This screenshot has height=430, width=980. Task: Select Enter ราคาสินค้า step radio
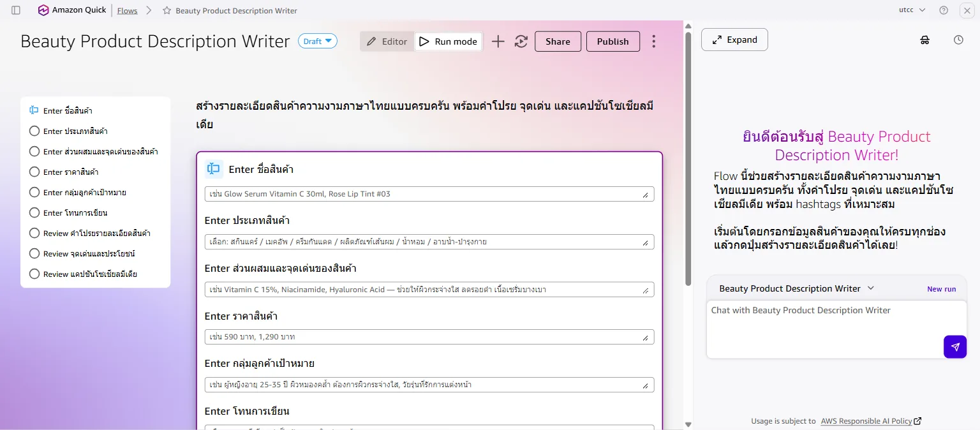click(x=34, y=172)
